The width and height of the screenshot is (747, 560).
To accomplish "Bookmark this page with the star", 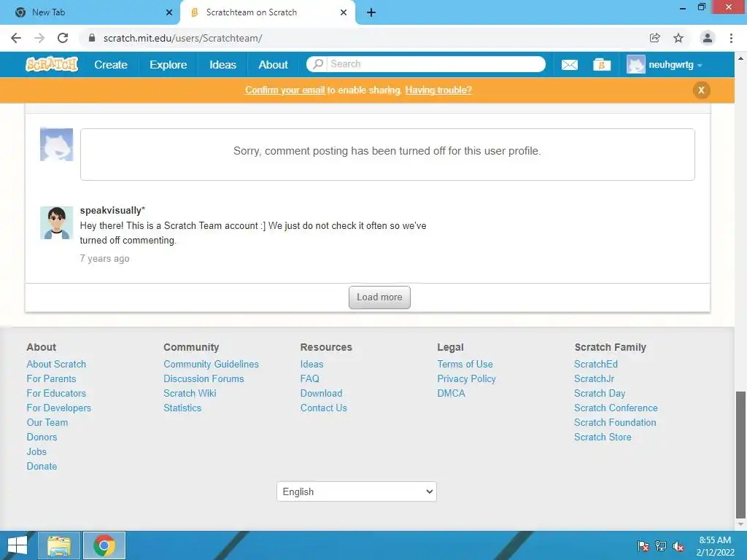I will point(678,38).
